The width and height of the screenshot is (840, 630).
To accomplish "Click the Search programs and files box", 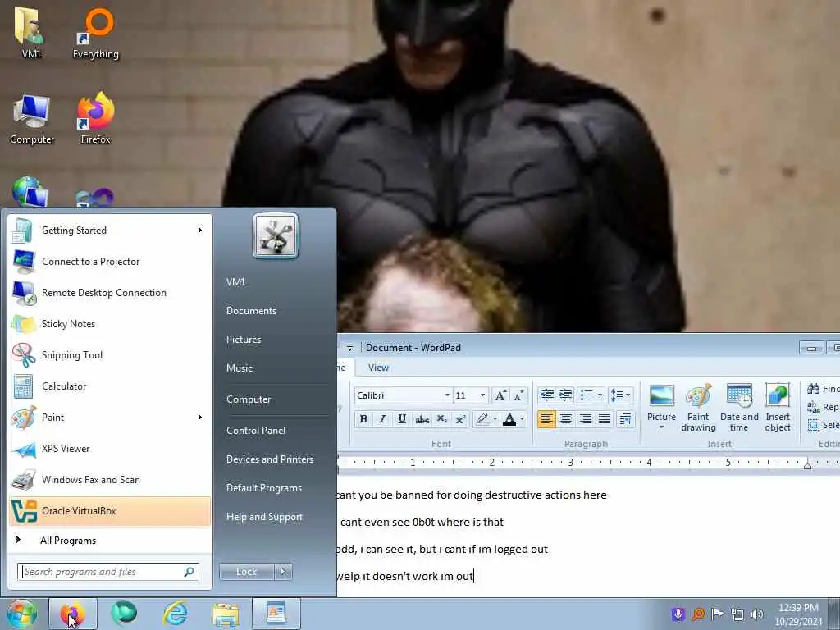I will click(108, 572).
